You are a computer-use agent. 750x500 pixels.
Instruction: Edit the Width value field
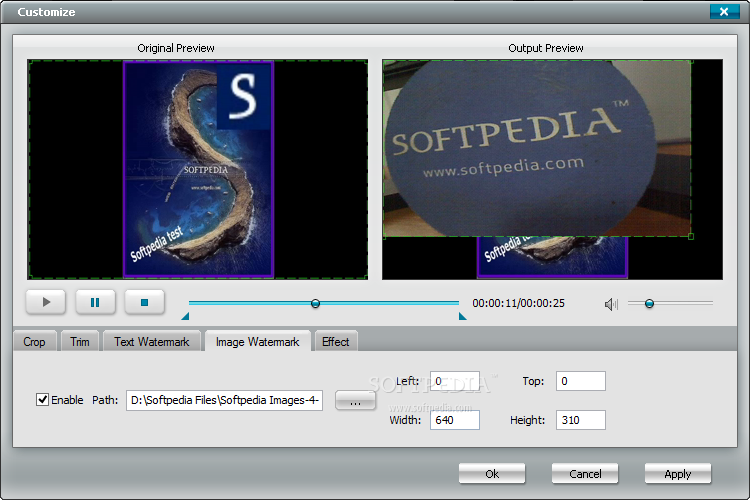(454, 420)
